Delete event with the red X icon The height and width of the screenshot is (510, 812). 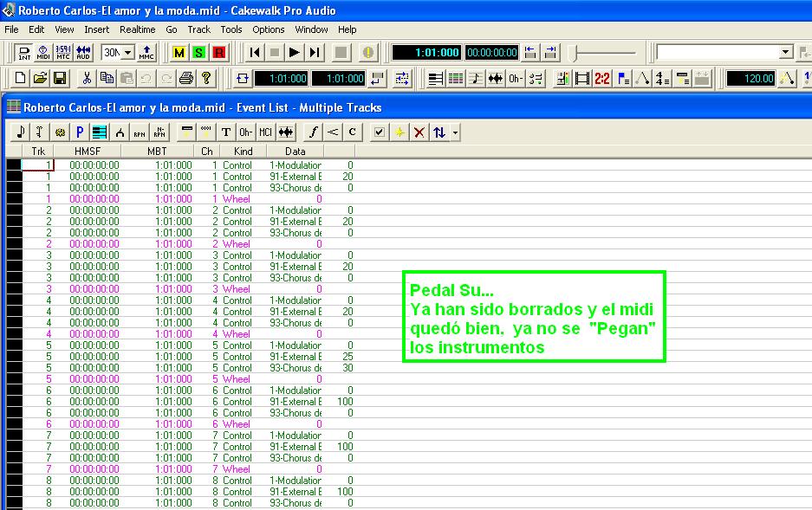[x=419, y=132]
